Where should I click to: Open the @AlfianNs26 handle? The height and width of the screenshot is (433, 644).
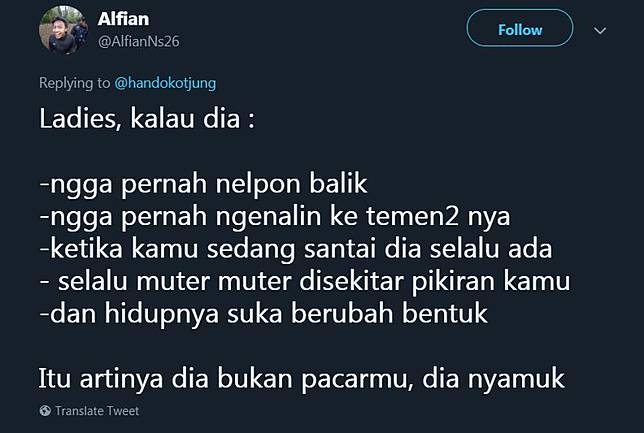pos(139,41)
